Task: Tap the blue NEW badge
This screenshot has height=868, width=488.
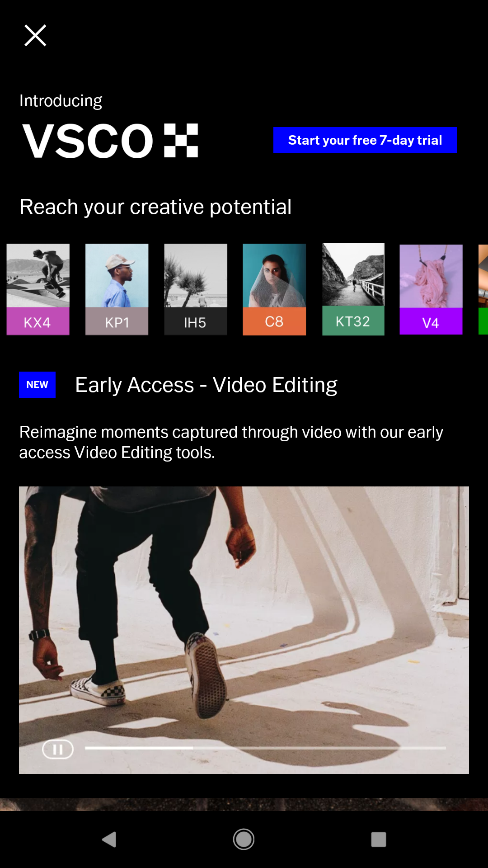Action: point(38,385)
